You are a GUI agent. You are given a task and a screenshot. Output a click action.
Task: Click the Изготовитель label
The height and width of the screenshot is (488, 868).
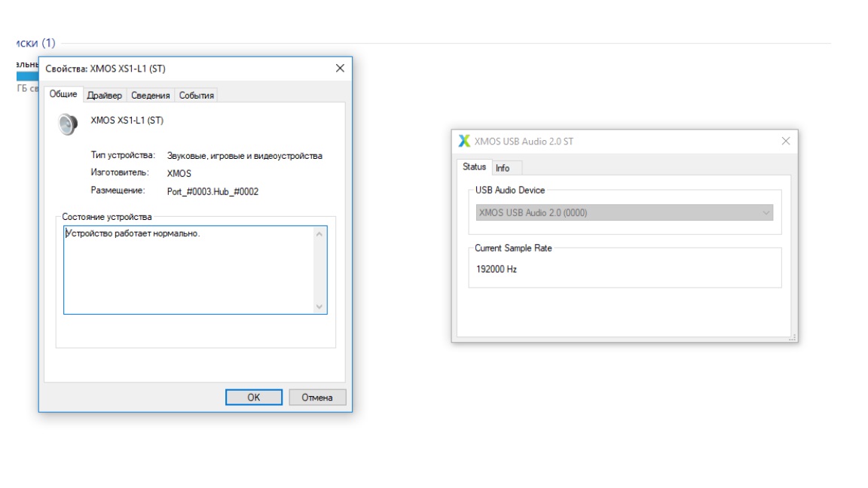(x=120, y=172)
